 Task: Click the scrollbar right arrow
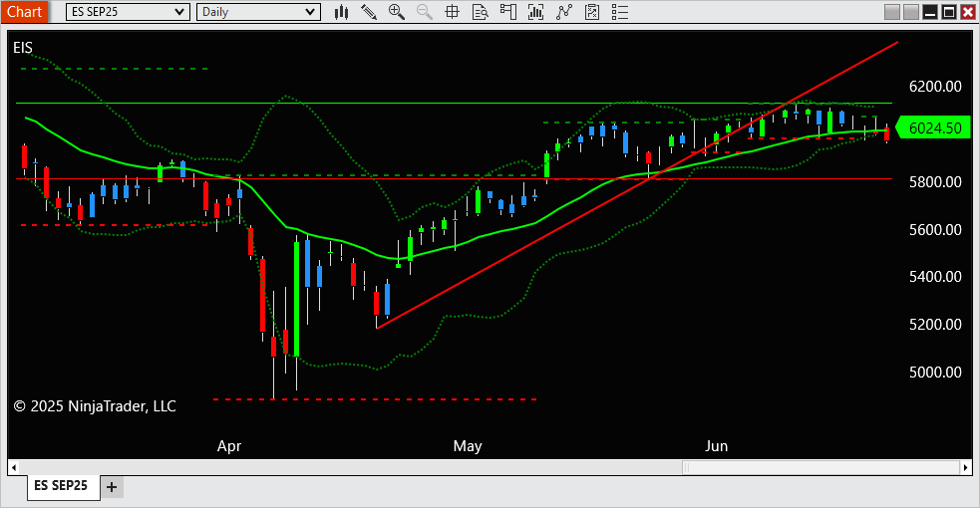pyautogui.click(x=966, y=467)
